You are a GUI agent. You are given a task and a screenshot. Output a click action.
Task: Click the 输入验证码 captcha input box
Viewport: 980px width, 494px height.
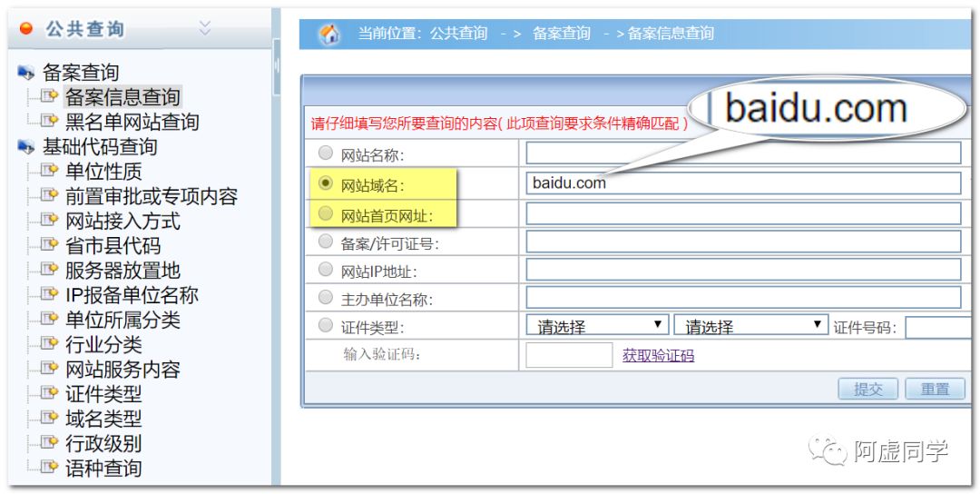click(x=569, y=355)
